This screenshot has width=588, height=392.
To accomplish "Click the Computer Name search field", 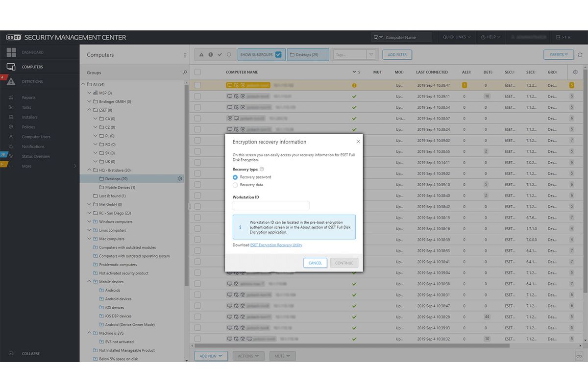I will coord(408,37).
